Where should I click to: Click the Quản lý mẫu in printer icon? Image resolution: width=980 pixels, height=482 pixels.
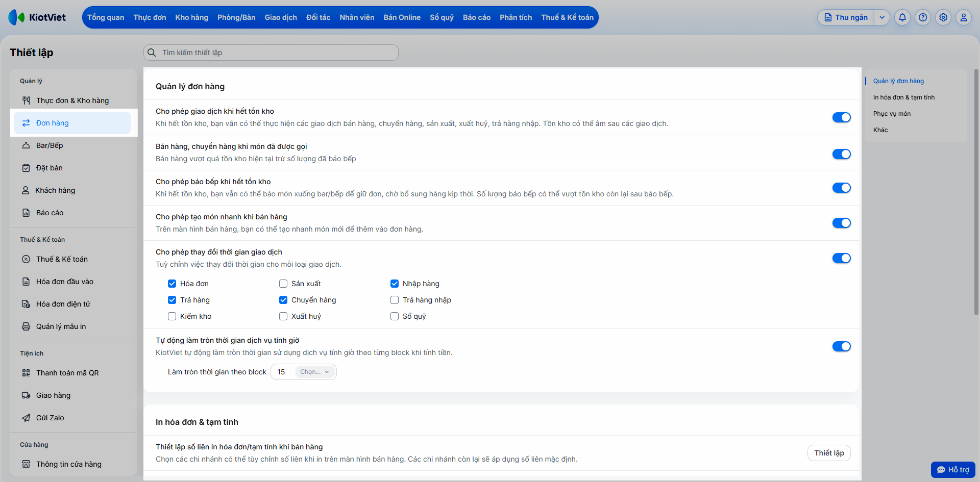[26, 326]
